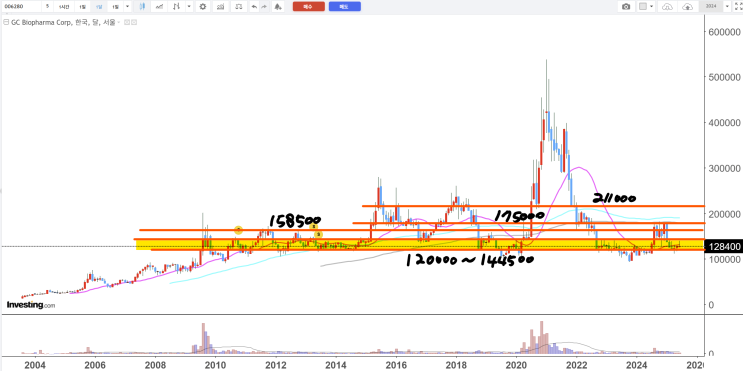Click the symbol search field showing 006280
743x371 pixels.
tap(21, 7)
